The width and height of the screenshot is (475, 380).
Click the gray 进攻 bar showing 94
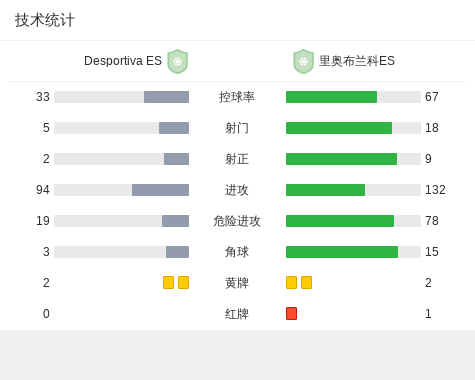point(160,190)
